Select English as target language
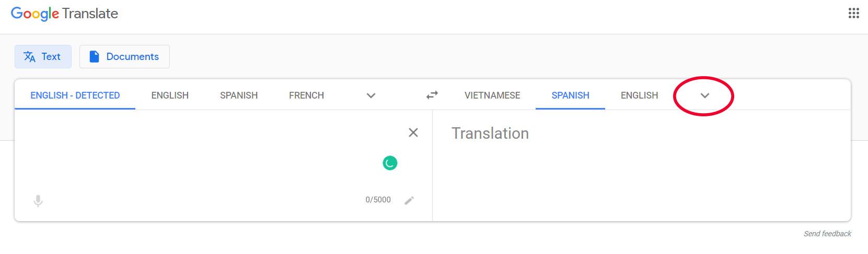 click(x=639, y=95)
